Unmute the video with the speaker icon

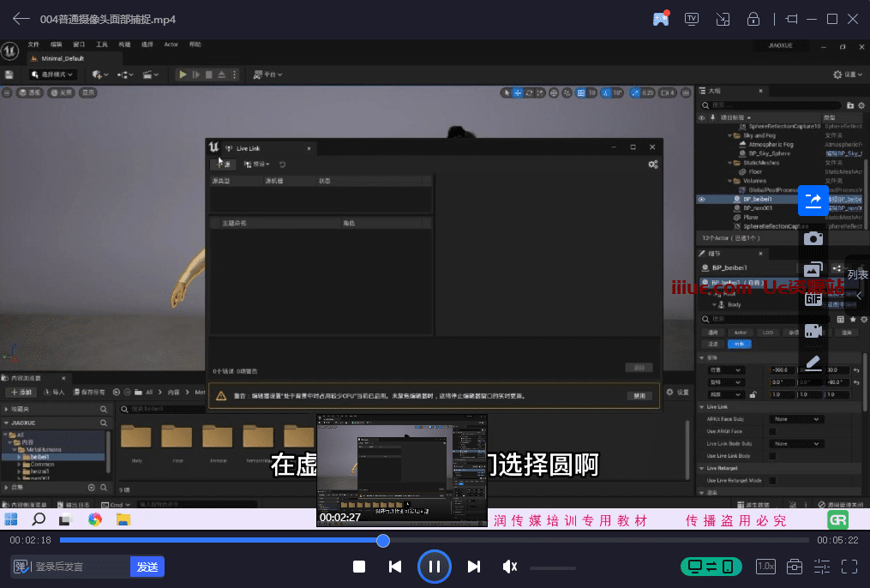pyautogui.click(x=510, y=567)
